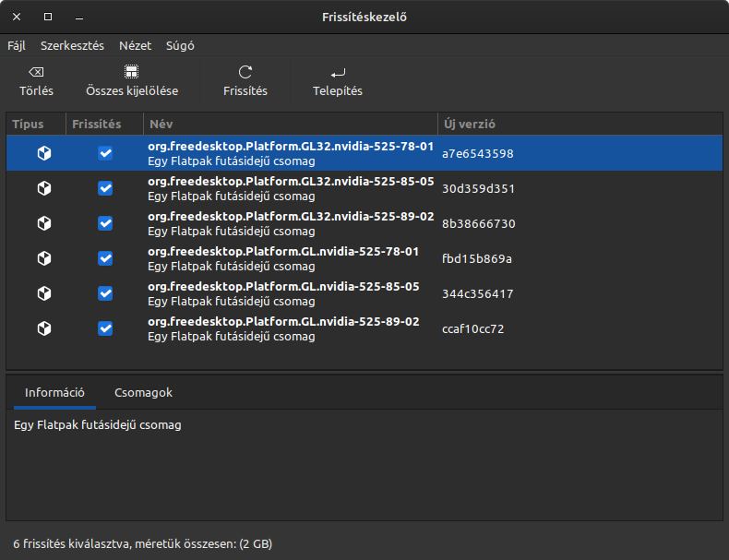Select row org.freedesktop.Platform.GL32.nvidia-525-85-05
729x560 pixels.
tap(364, 188)
